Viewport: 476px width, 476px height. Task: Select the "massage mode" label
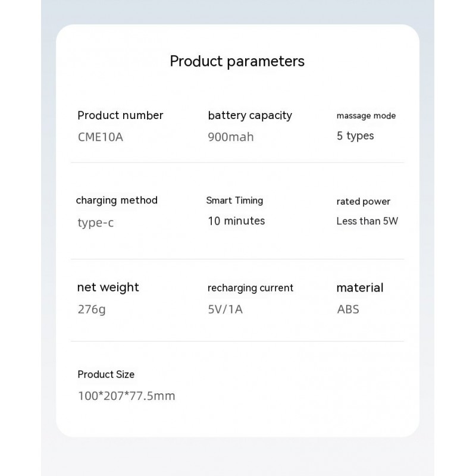tap(366, 116)
